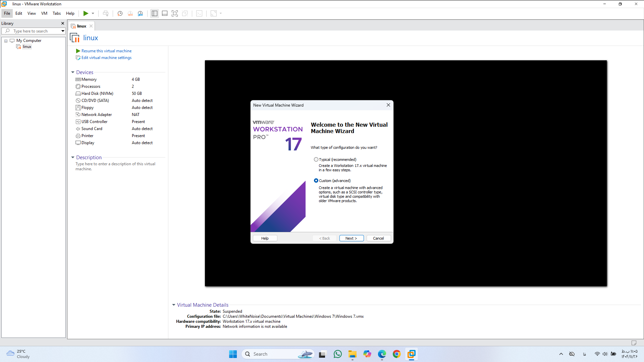This screenshot has width=644, height=362.
Task: Select Custom (advanced) radio option
Action: click(x=316, y=181)
